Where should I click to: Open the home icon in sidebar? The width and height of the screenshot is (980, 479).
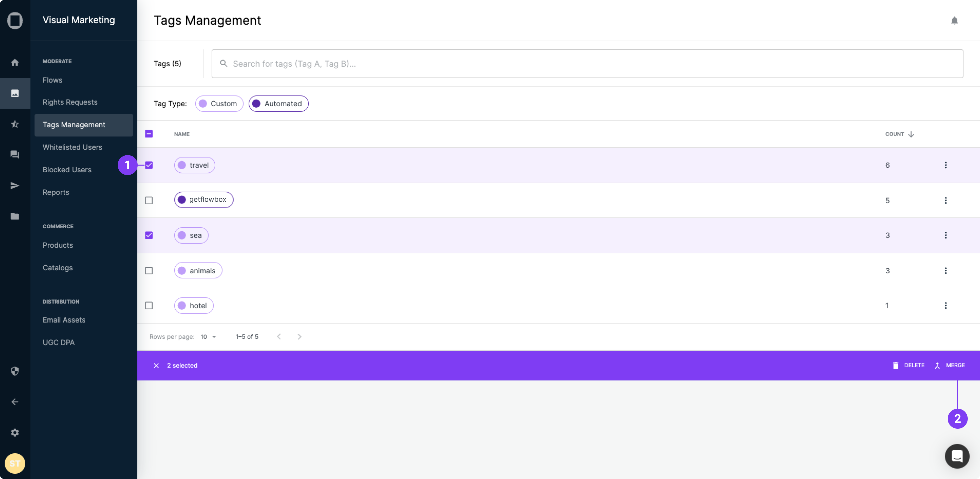tap(15, 62)
